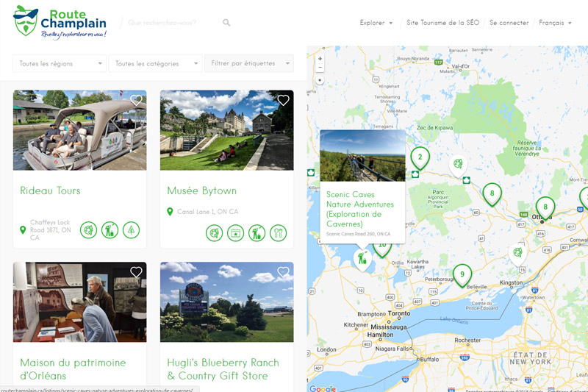Open Hugli's Blueberry Ranch photo

(227, 302)
